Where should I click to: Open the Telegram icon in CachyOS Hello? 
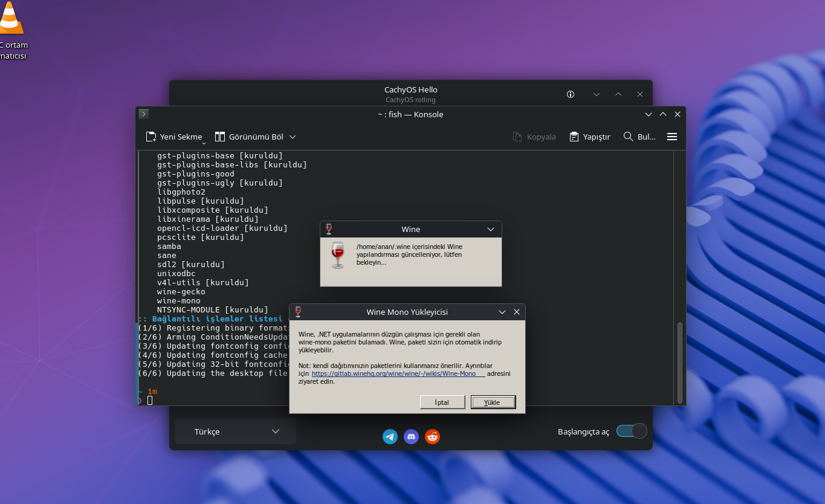[x=390, y=436]
